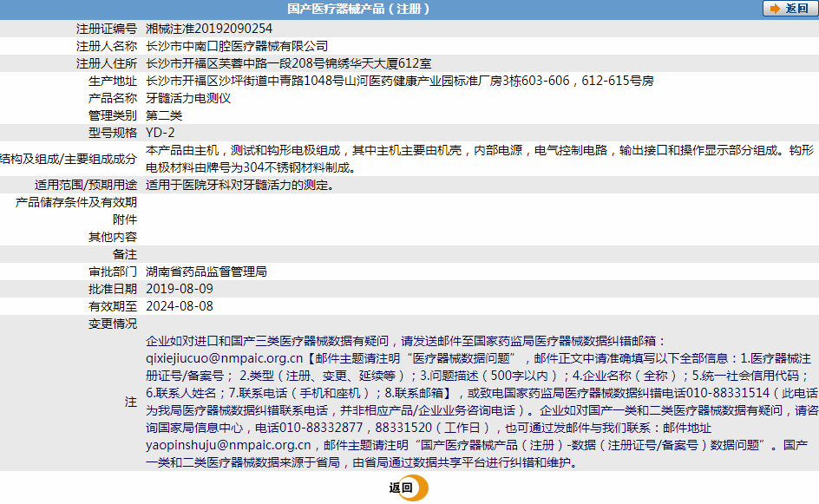The image size is (819, 504).
Task: Click the model value YD-2
Action: coord(161,133)
